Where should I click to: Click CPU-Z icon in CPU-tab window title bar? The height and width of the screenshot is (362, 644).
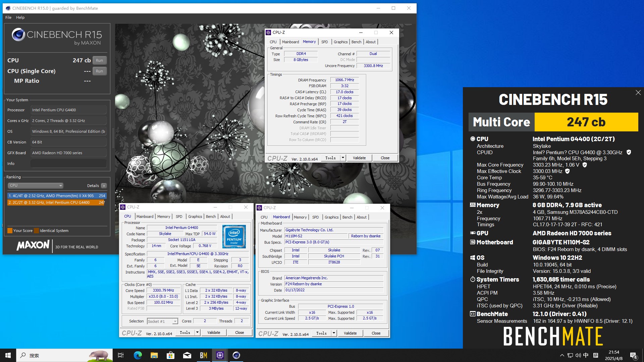[x=123, y=207]
